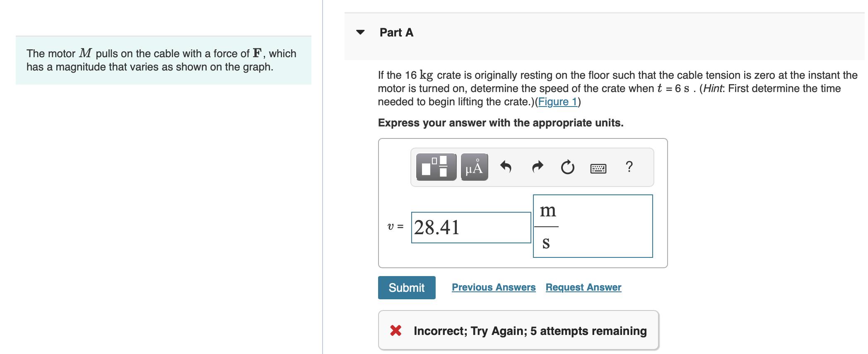Collapse the Part A section triangle

pyautogui.click(x=360, y=32)
